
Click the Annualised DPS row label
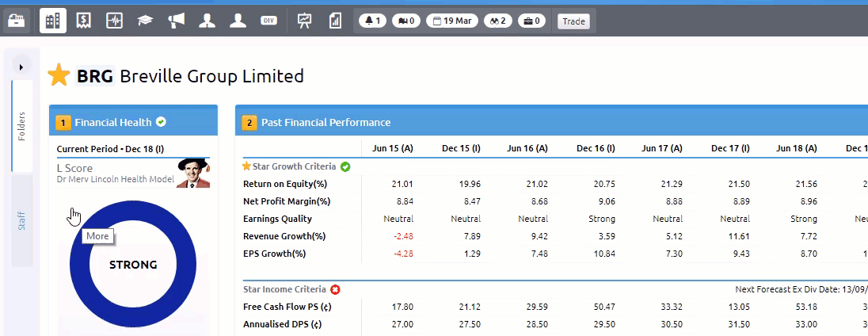click(281, 324)
